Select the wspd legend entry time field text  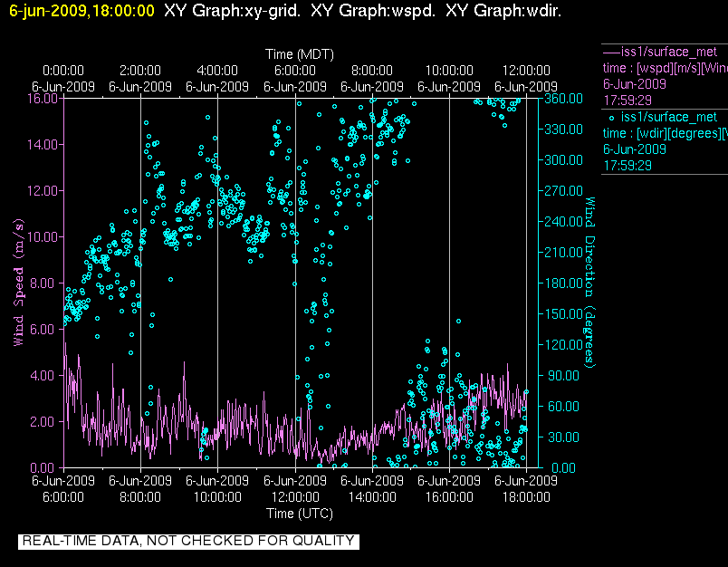(x=665, y=67)
